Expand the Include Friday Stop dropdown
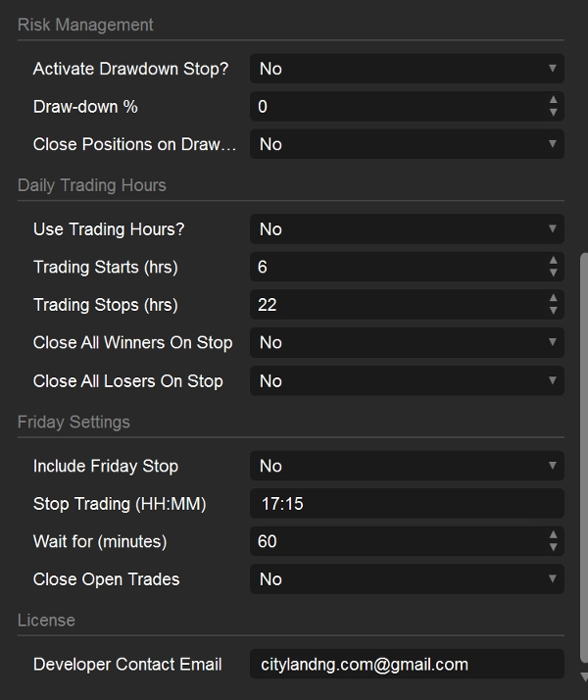The height and width of the screenshot is (700, 588). [407, 466]
